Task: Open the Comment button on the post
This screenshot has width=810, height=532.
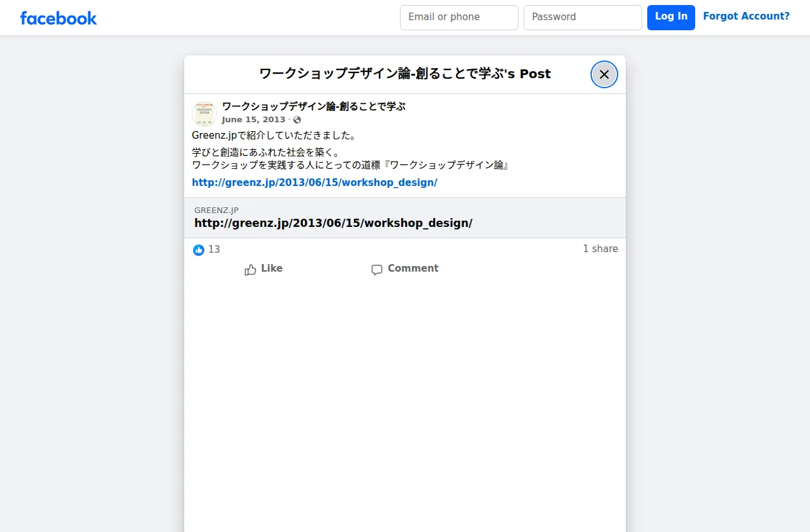Action: coord(405,269)
